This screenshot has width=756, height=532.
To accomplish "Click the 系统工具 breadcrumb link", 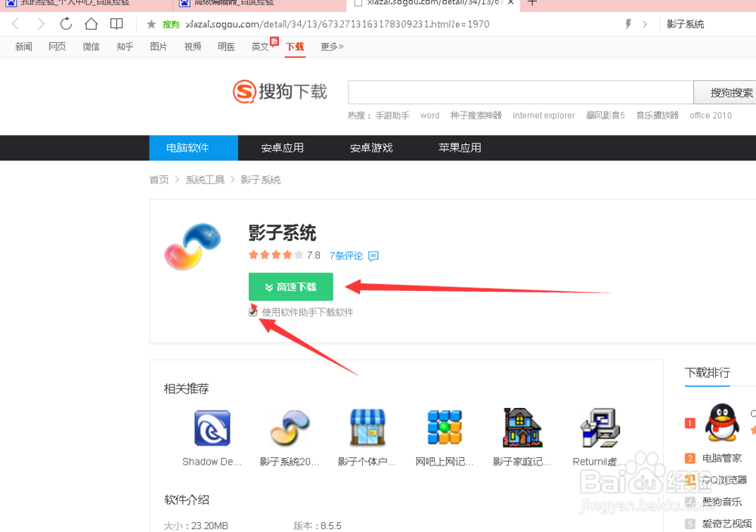I will pos(206,180).
